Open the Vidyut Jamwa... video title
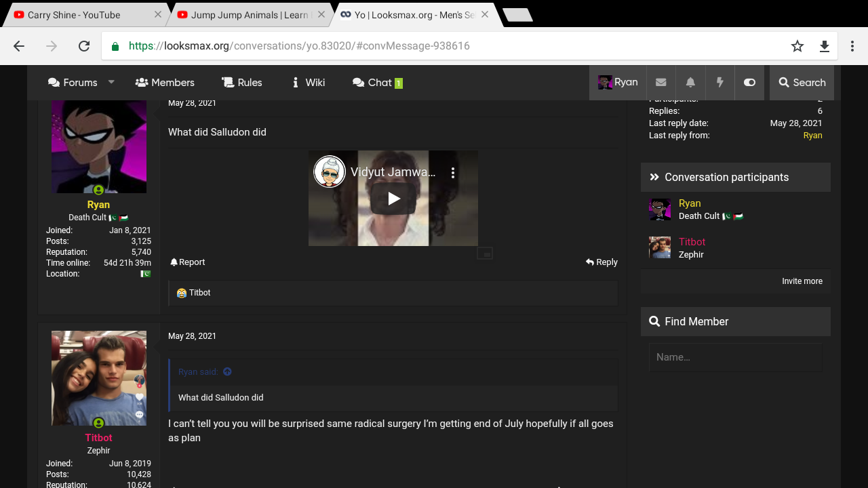Screen dimensions: 868x488 [x=393, y=172]
